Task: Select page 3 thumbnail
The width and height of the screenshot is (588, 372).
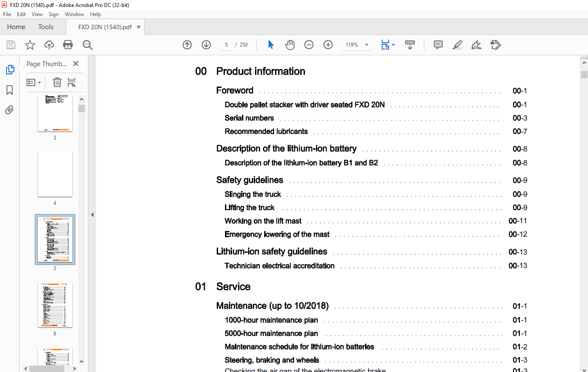Action: pos(55,113)
